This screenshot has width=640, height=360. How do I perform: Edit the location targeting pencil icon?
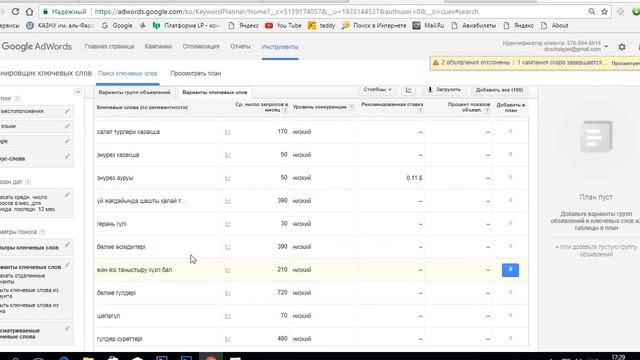pyautogui.click(x=67, y=111)
